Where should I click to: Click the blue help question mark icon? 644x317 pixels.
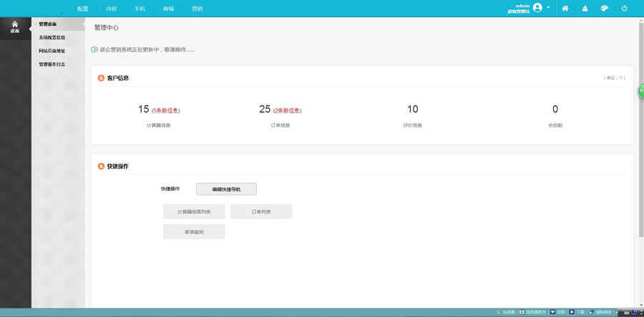635,312
